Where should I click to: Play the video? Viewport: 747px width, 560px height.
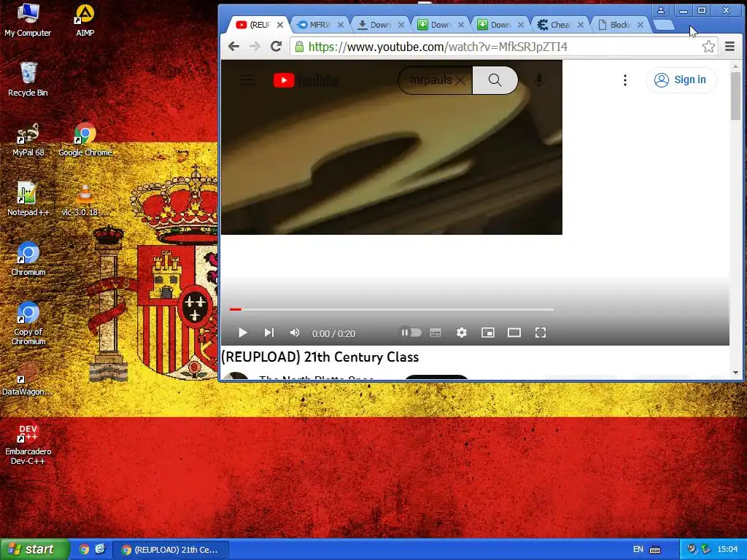coord(242,332)
